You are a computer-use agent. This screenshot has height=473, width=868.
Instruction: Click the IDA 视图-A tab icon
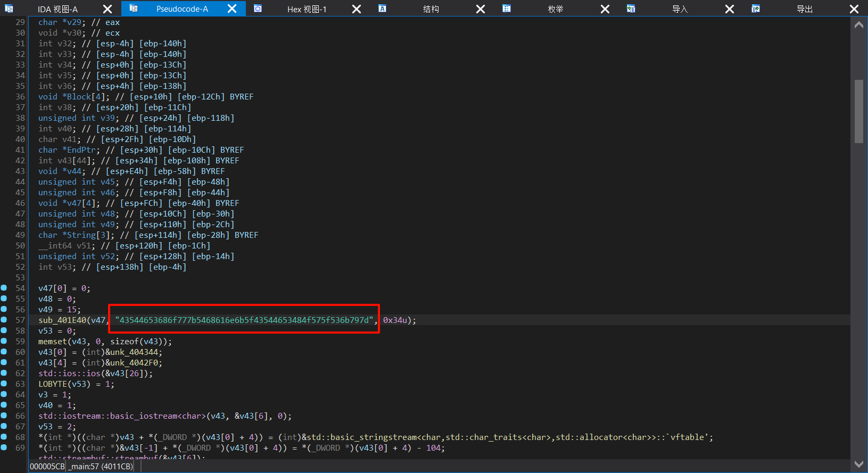(x=9, y=9)
